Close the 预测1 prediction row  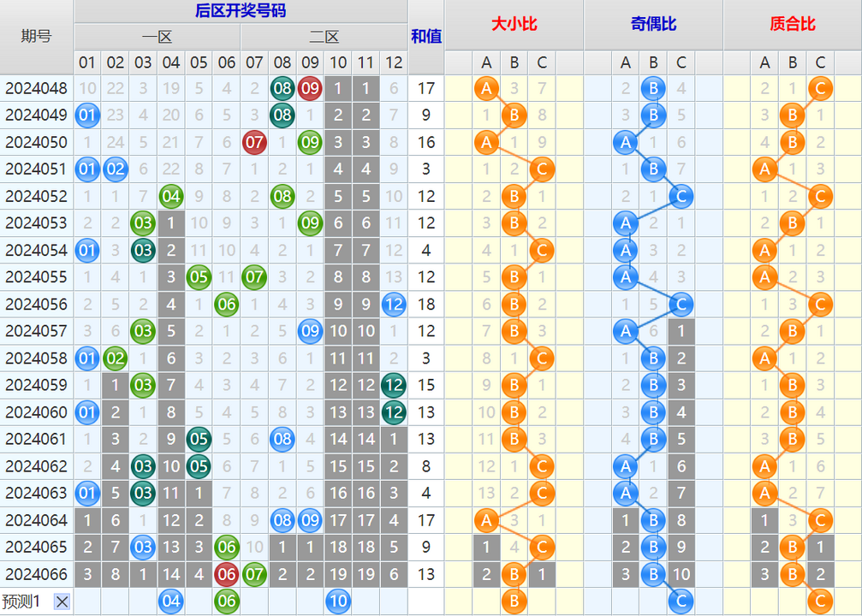(62, 601)
